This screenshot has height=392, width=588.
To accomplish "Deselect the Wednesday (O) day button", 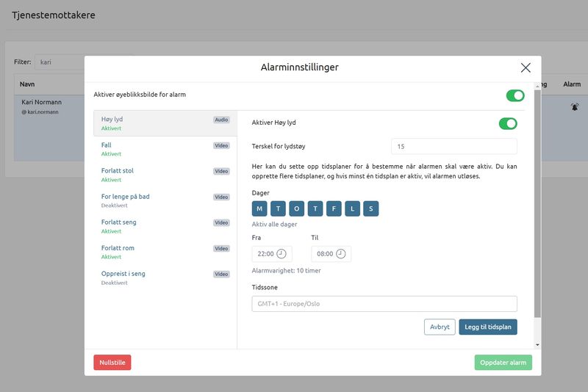I will point(297,208).
